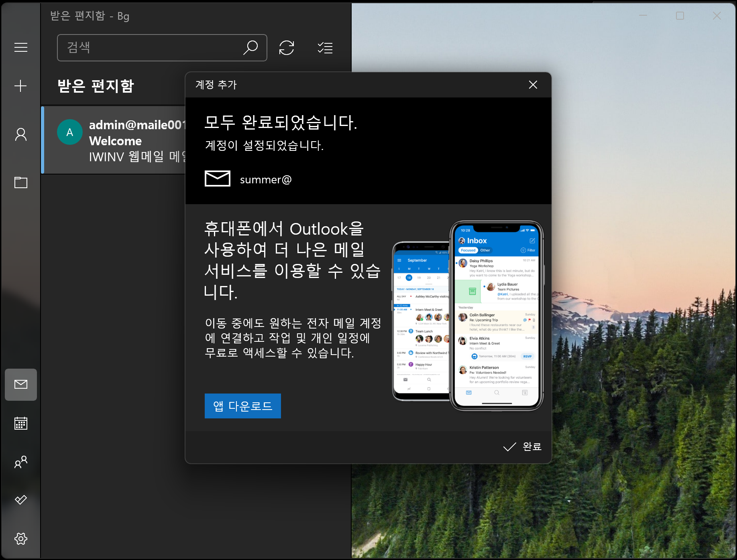The height and width of the screenshot is (560, 737).
Task: Select the summer@ account text
Action: (266, 180)
